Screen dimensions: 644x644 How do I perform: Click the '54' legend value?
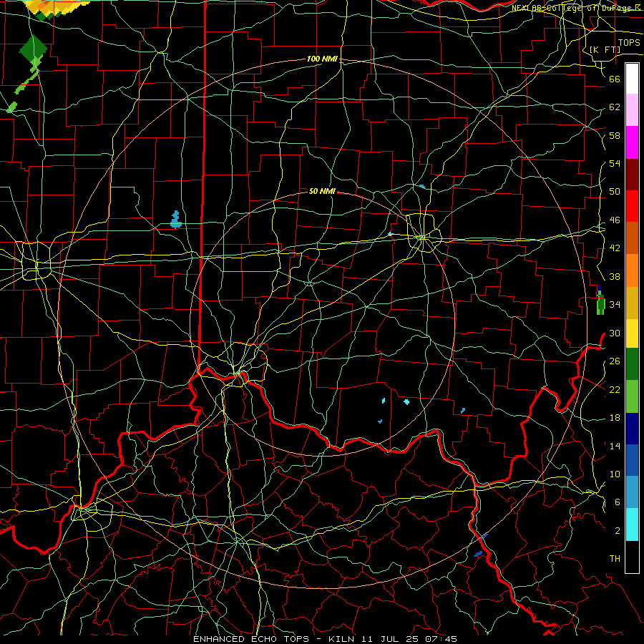click(x=615, y=163)
